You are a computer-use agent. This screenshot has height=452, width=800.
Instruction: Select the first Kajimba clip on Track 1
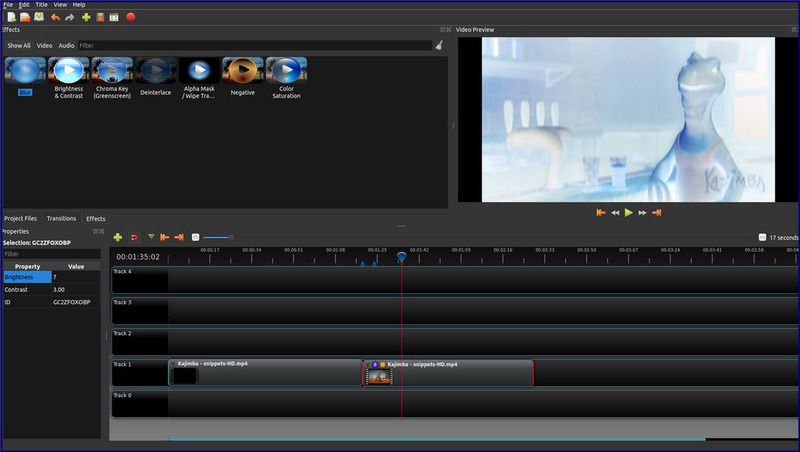point(265,372)
